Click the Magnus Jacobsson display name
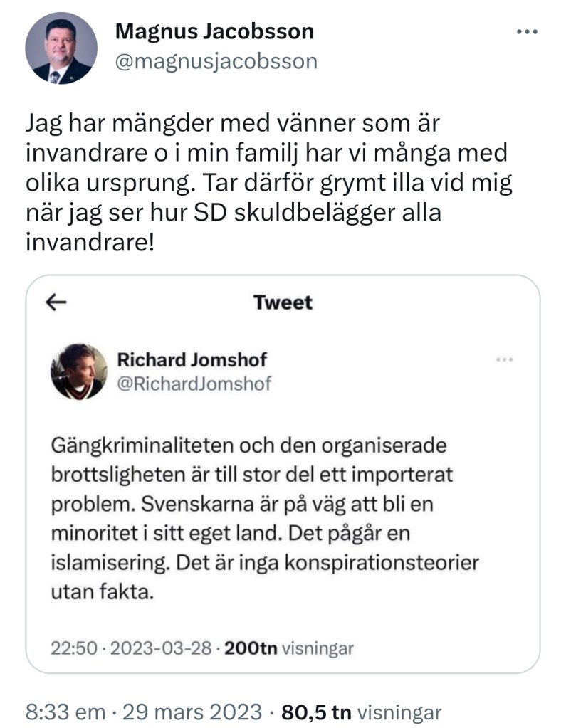566x728 pixels. click(x=214, y=31)
